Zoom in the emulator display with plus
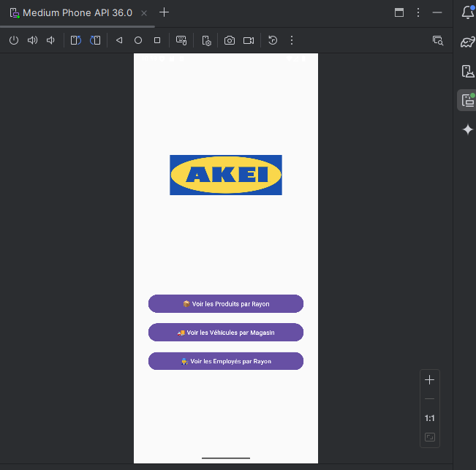Viewport: 476px width, 470px height. point(429,380)
